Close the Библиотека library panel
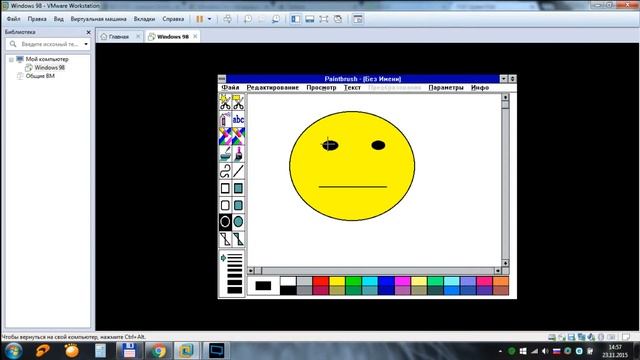This screenshot has width=640, height=360. [x=89, y=32]
